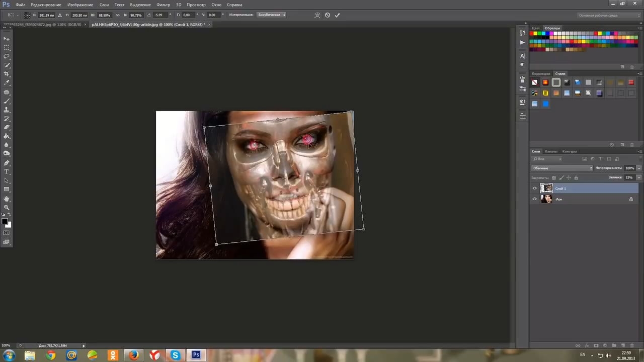Toggle lock image pixels brush icon
This screenshot has height=362, width=644.
[561, 177]
